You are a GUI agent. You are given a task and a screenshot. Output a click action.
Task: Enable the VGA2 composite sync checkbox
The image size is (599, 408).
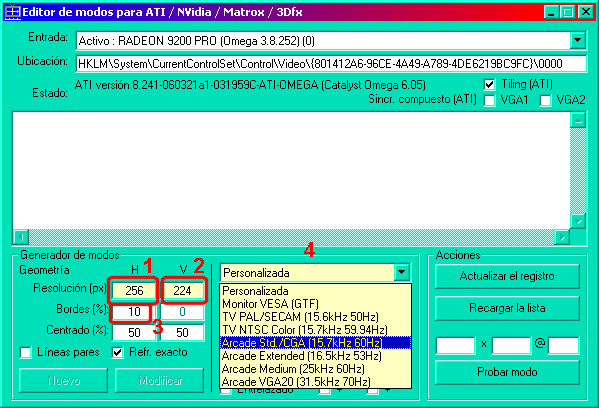pyautogui.click(x=545, y=100)
